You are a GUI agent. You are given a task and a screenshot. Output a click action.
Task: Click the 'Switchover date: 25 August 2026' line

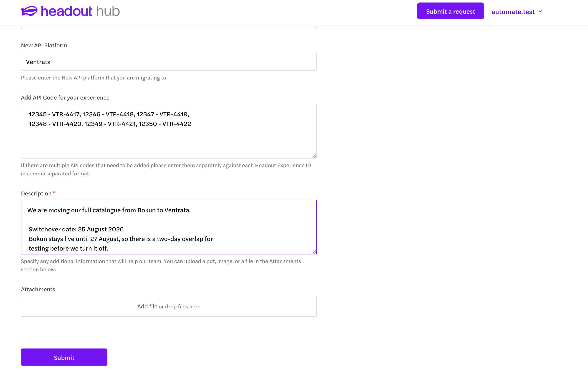coord(76,229)
